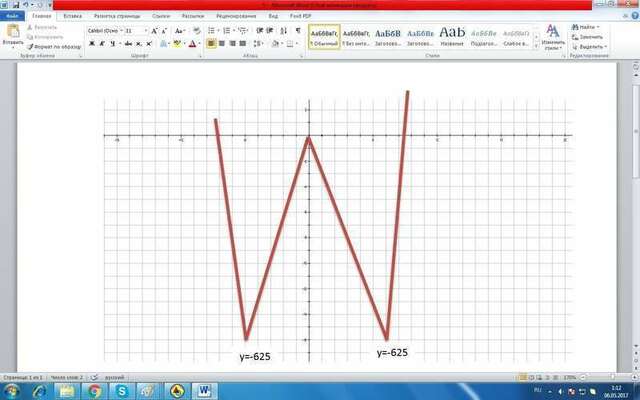This screenshot has height=400, width=640.
Task: Toggle italic (К) formatting
Action: [x=102, y=44]
